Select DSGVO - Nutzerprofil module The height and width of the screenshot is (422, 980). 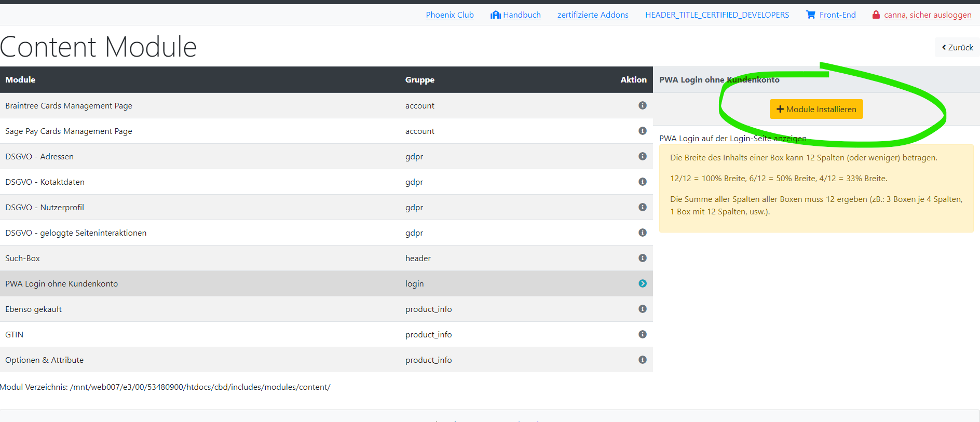[326, 207]
